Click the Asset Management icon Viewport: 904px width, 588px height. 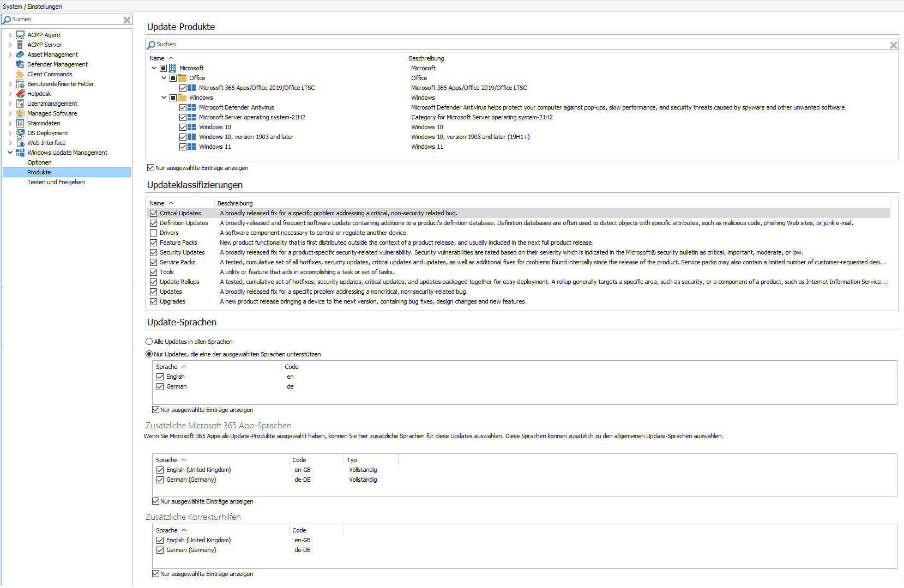point(20,54)
